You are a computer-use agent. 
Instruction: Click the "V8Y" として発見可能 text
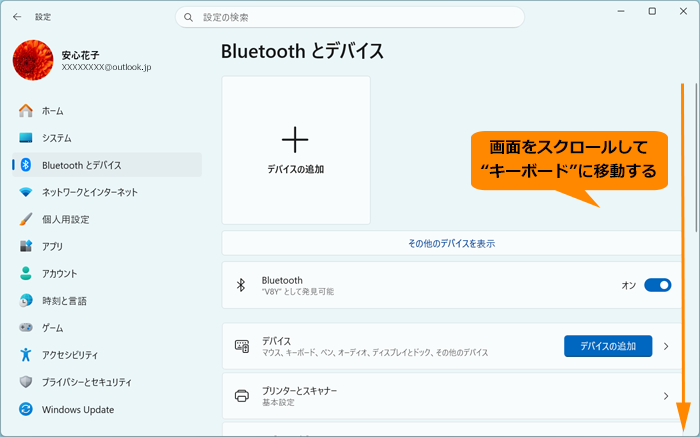click(x=298, y=292)
